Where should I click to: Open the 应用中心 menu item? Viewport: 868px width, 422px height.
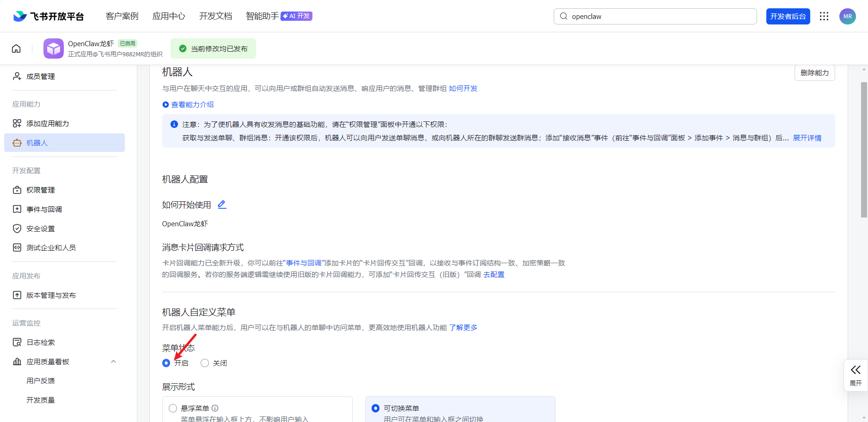(169, 16)
